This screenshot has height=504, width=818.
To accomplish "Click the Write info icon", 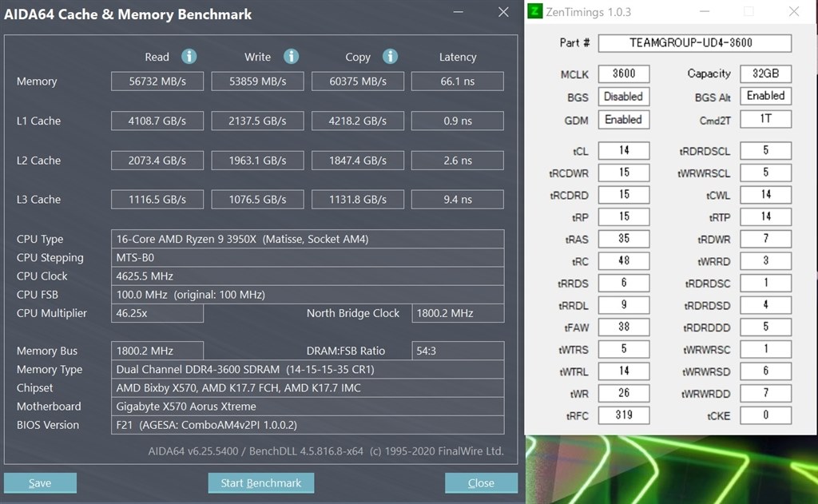I will 291,57.
